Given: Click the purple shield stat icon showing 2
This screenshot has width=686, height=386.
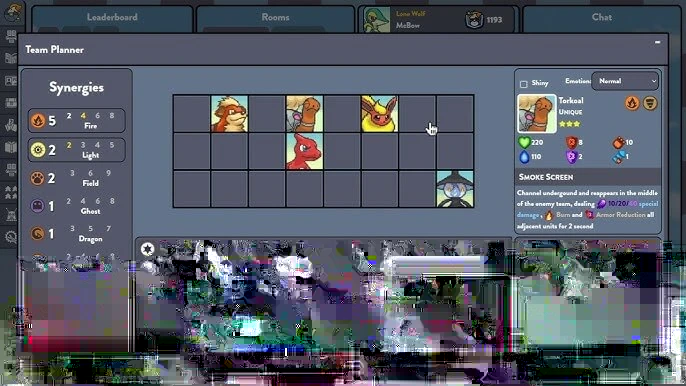Looking at the screenshot, I should click(571, 157).
